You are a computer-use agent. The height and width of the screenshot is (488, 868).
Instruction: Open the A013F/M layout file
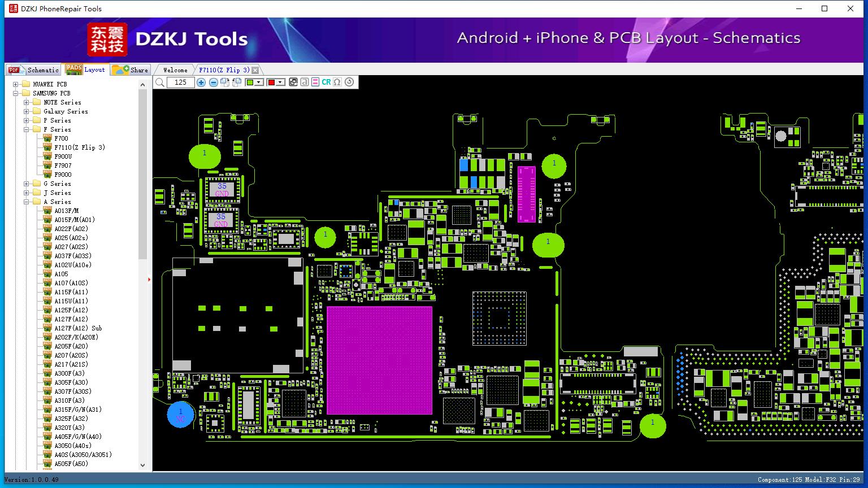(67, 211)
